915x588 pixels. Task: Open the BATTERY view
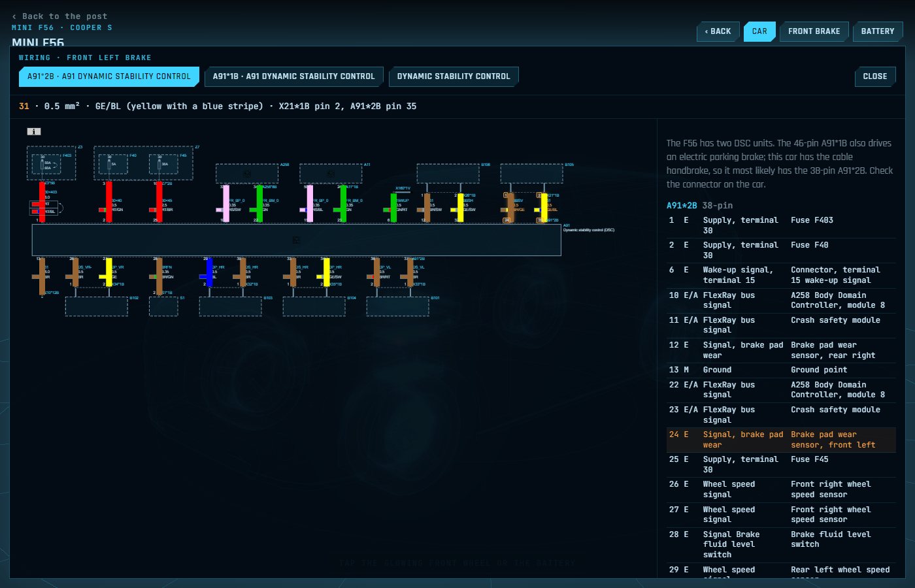[878, 31]
